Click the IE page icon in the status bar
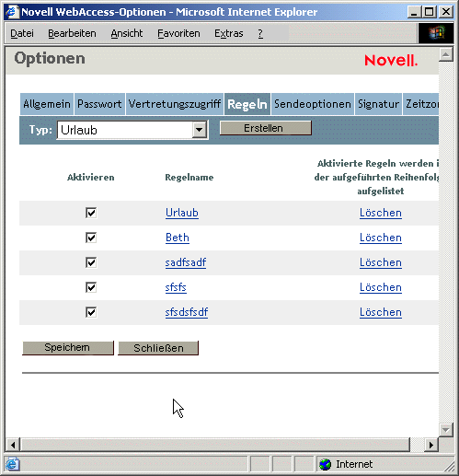Screen dimensions: 459x476 12,464
